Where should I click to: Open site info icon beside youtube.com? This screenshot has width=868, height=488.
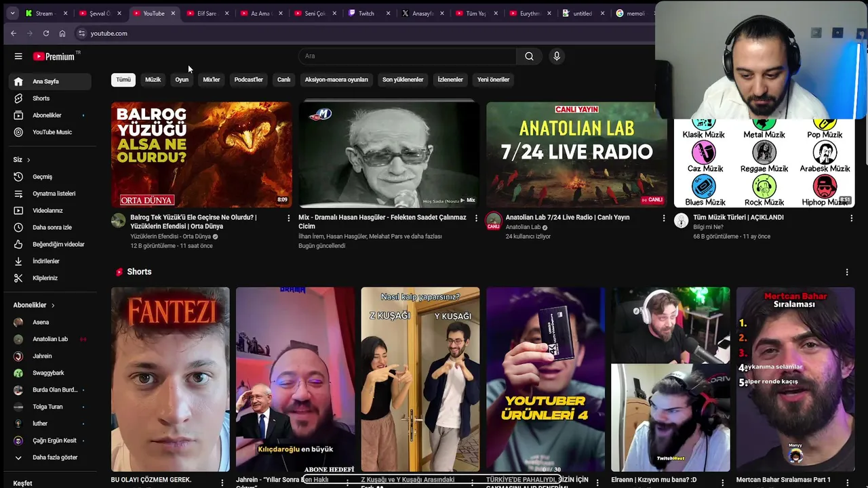[x=81, y=33]
